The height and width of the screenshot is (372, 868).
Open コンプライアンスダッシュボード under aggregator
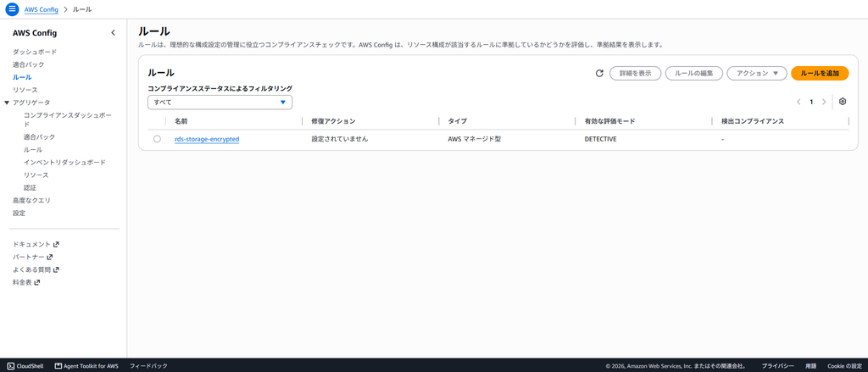[x=68, y=119]
